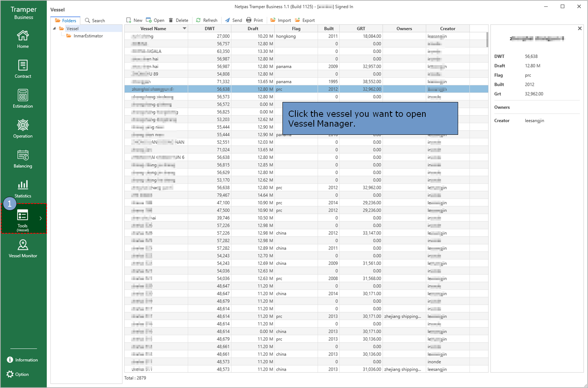Collapse the Vessel folder tree node
This screenshot has width=588, height=388.
coord(54,29)
